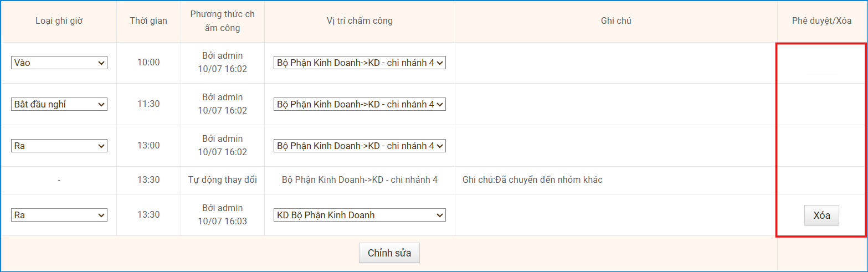Click the "Thời gian" column header
Image resolution: width=868 pixels, height=272 pixels.
point(148,21)
